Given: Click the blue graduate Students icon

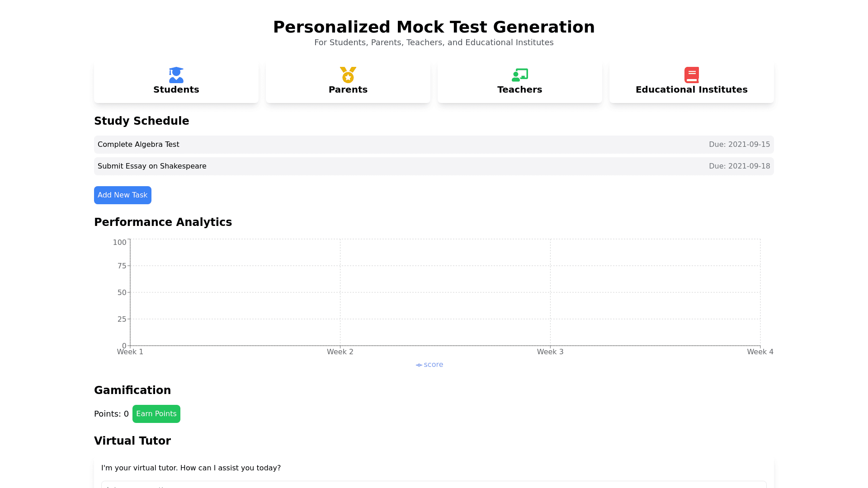Looking at the screenshot, I should tap(176, 75).
